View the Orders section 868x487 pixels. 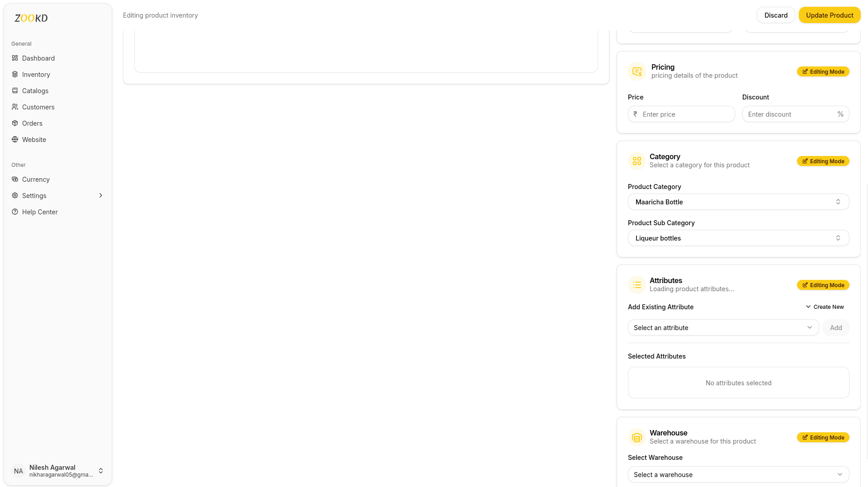click(x=32, y=123)
